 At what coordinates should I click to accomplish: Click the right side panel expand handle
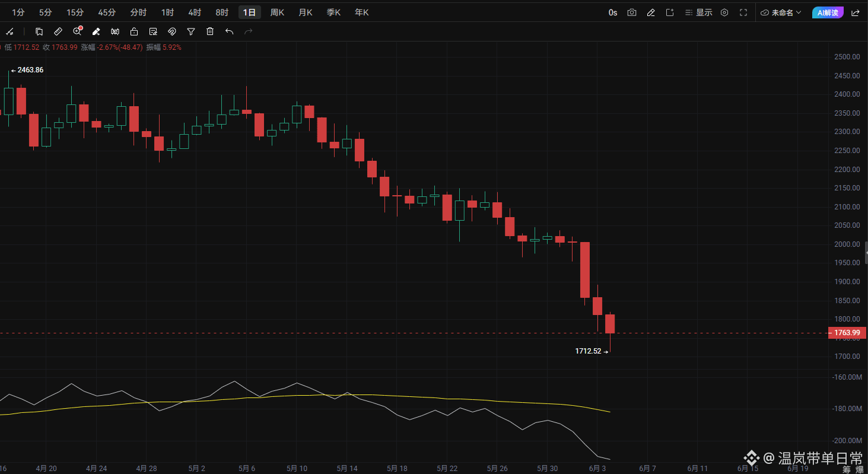click(866, 252)
